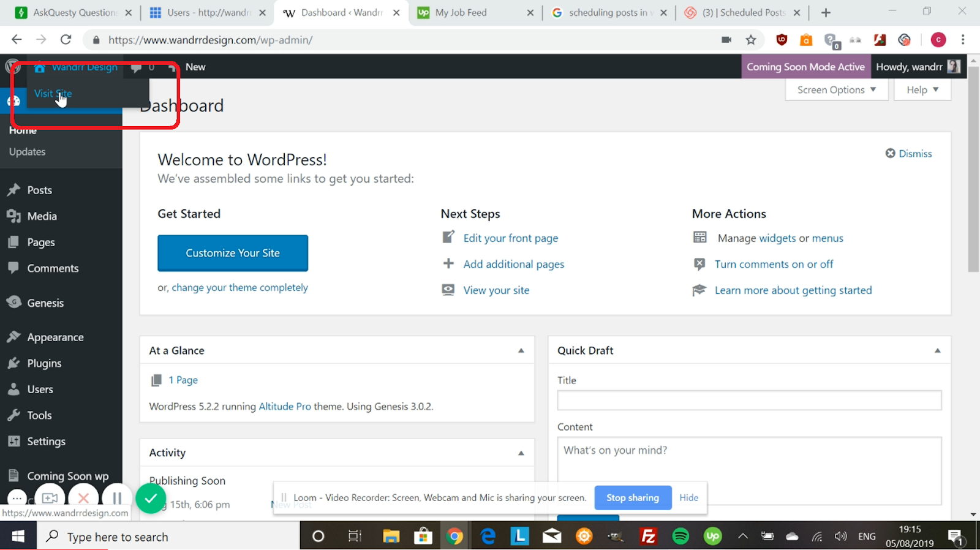Open the Chrome three-dot menu
This screenshot has height=550, width=980.
963,40
